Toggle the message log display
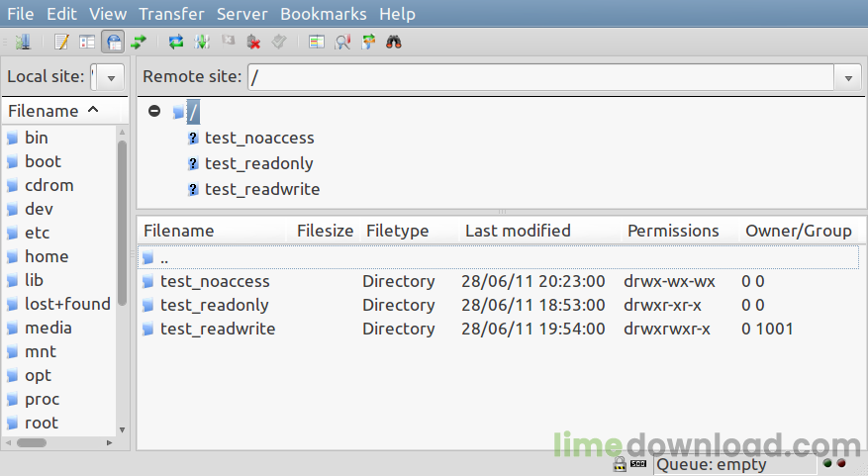Screen dimensions: 868x476 [x=61, y=43]
